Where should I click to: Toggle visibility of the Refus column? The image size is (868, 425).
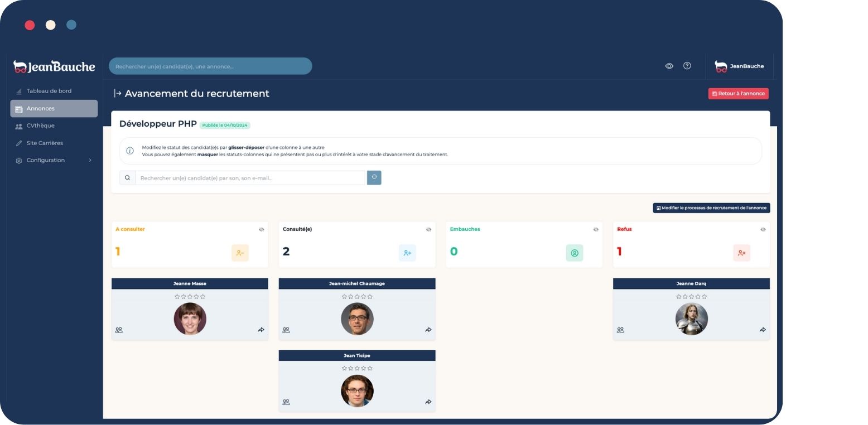tap(763, 229)
